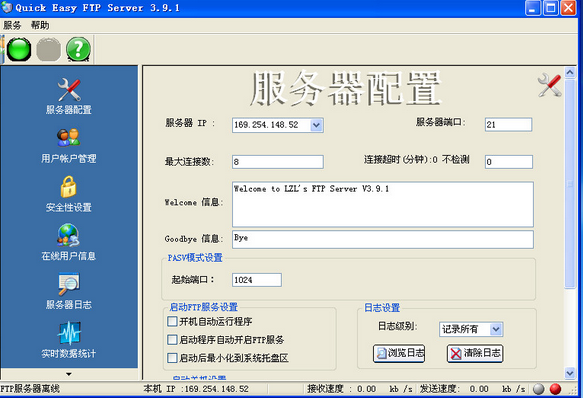Click the 浏览日志 button
This screenshot has height=398, width=583.
click(x=399, y=353)
